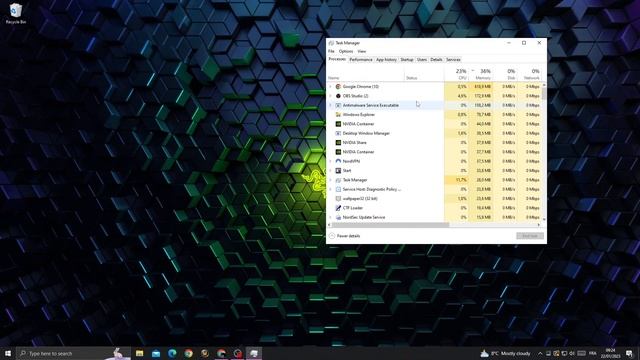Click the OBS Studio process icon
Image resolution: width=640 pixels, height=360 pixels.
click(338, 96)
